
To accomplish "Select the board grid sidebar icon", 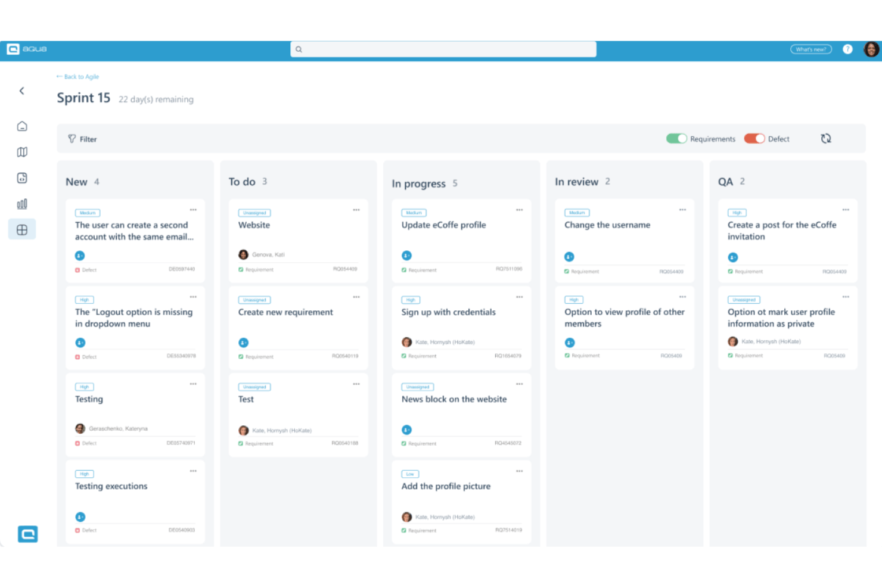I will [22, 229].
